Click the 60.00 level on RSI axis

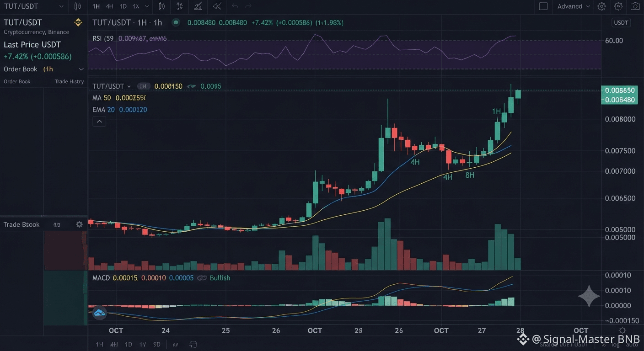point(614,41)
